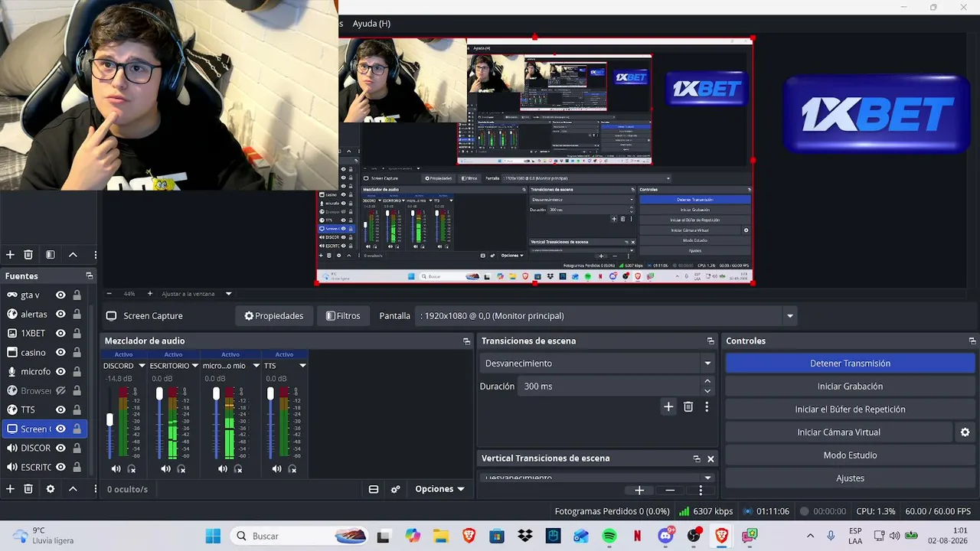Screen dimensions: 980x551
Task: Remove scene transition with trash icon
Action: pos(688,406)
